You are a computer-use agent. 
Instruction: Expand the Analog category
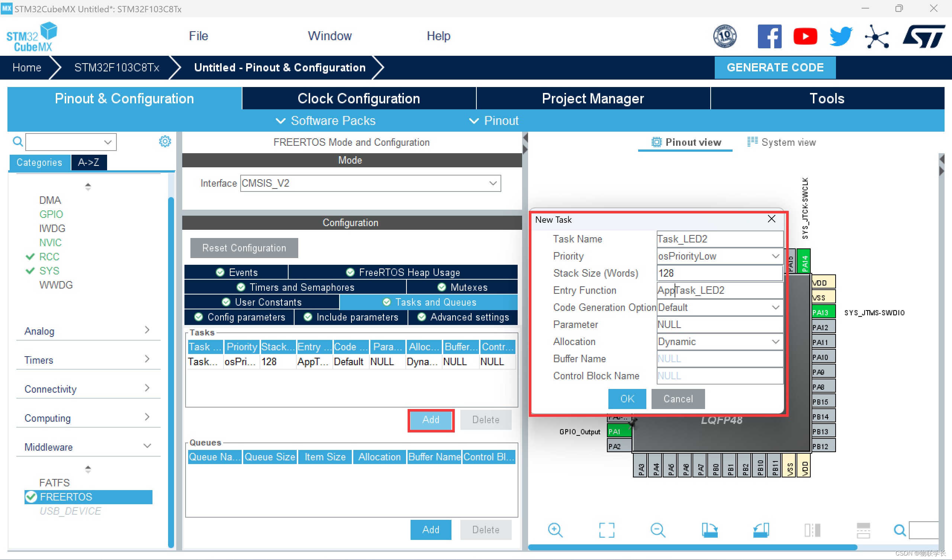tap(88, 331)
